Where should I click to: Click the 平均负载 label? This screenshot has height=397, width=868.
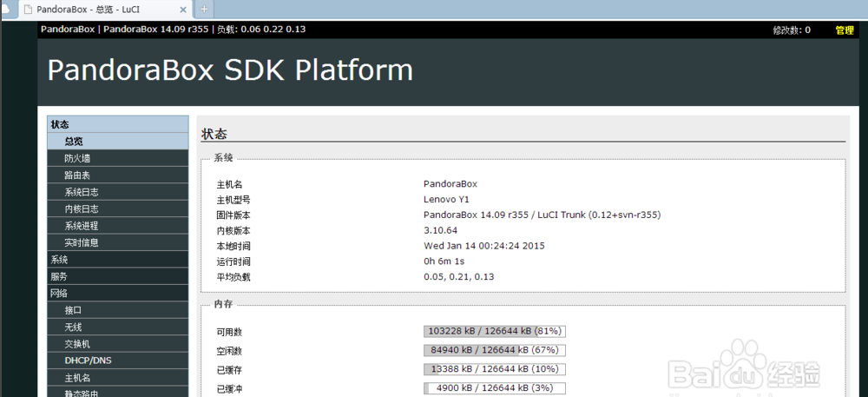pos(233,277)
